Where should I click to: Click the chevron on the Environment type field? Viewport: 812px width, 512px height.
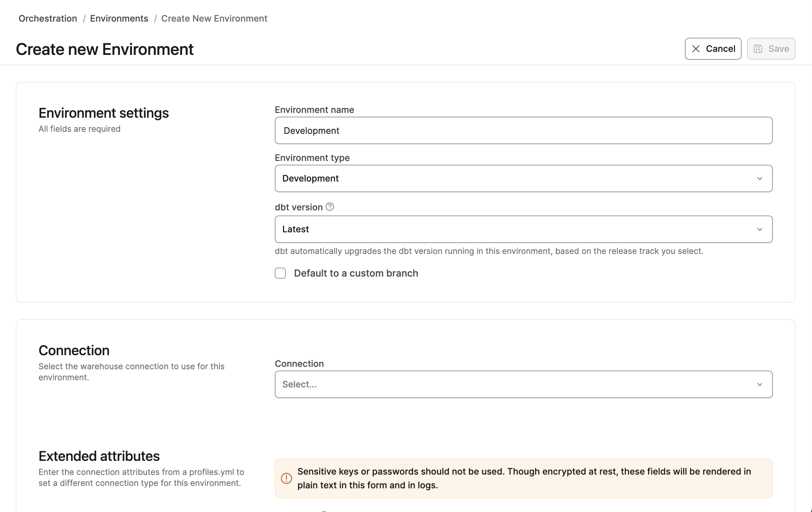(x=760, y=178)
